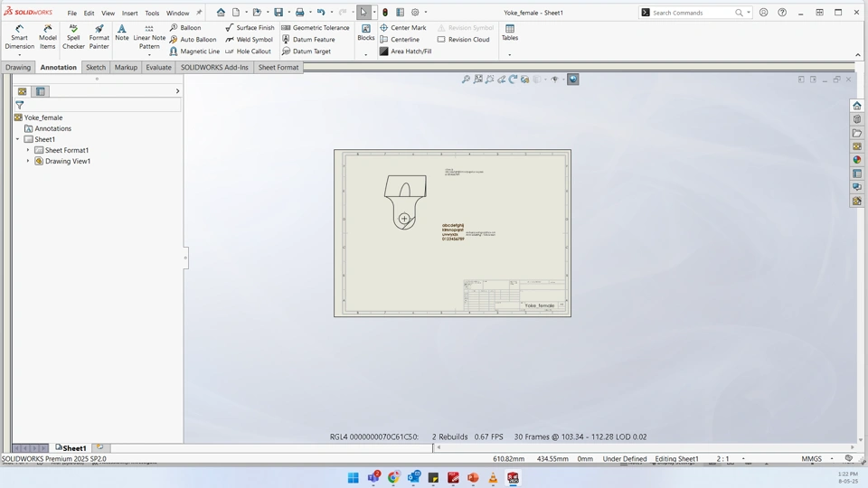Open the Options gear icon
This screenshot has width=868, height=488.
[415, 12]
